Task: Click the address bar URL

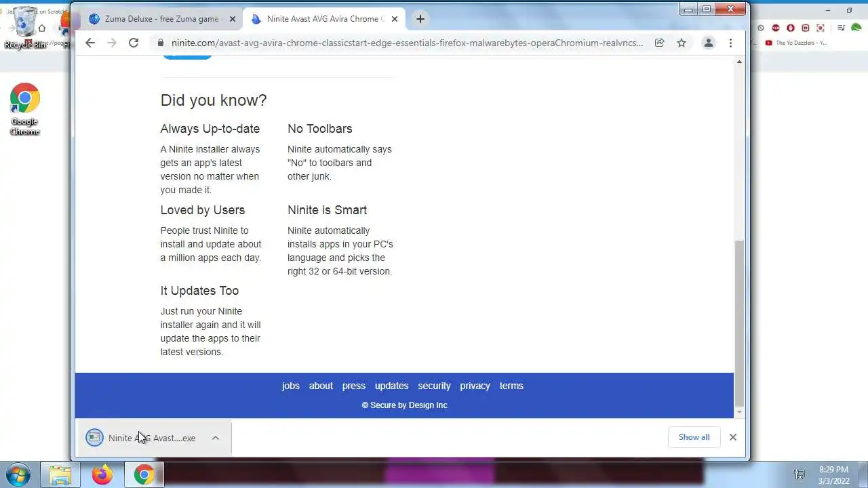Action: [407, 43]
